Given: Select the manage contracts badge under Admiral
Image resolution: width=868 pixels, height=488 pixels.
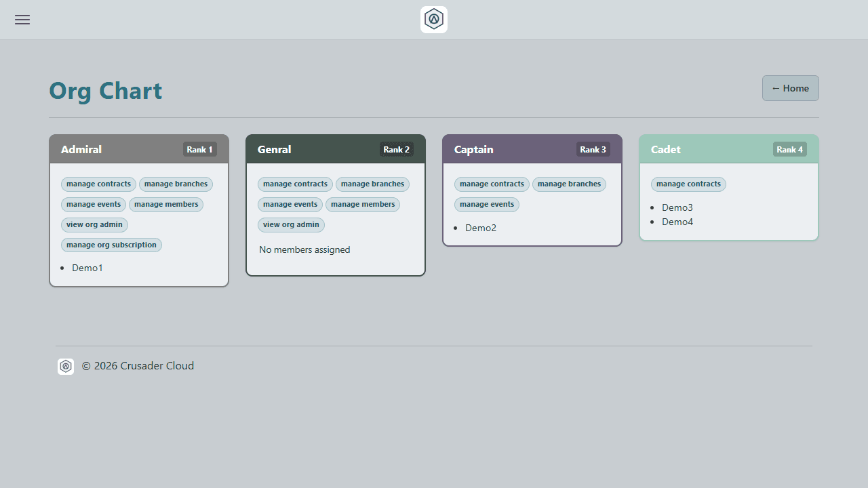Looking at the screenshot, I should [x=98, y=184].
